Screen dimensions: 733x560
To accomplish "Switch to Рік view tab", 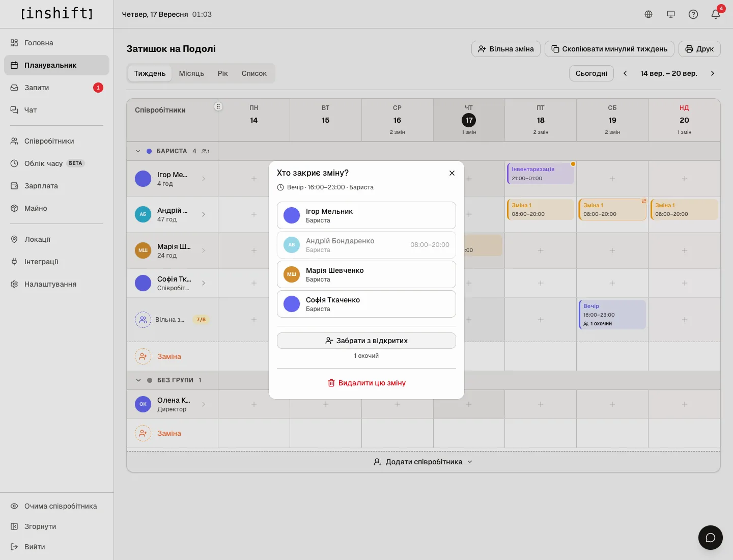I will pos(223,73).
